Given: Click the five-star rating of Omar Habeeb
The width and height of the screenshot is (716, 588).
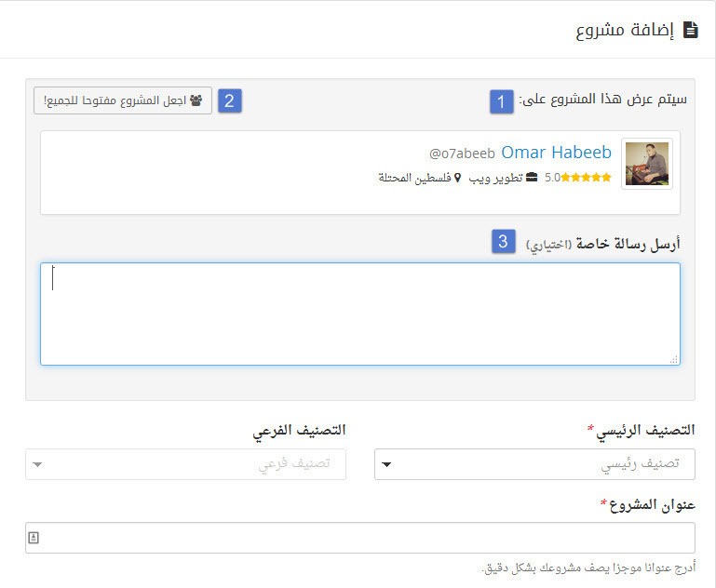Looking at the screenshot, I should click(588, 178).
